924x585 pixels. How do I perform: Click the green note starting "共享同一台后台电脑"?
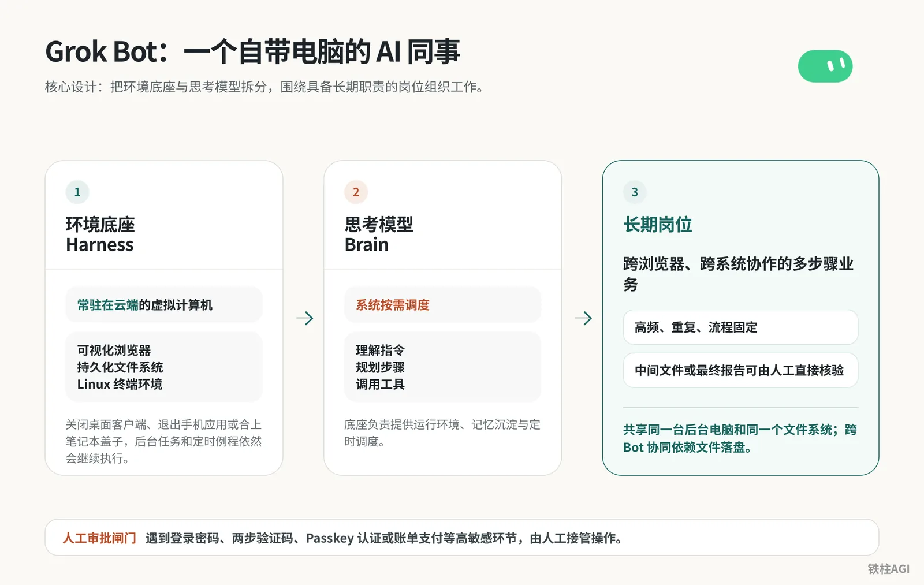click(x=740, y=438)
